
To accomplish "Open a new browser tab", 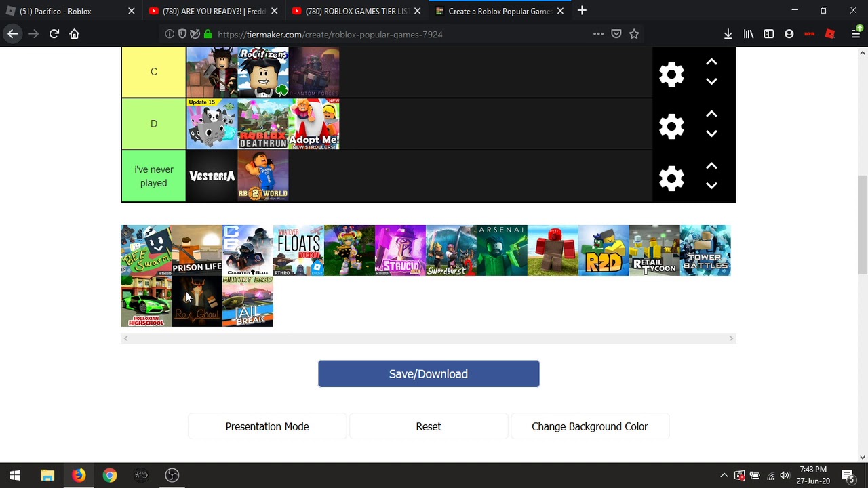I will coord(582,11).
